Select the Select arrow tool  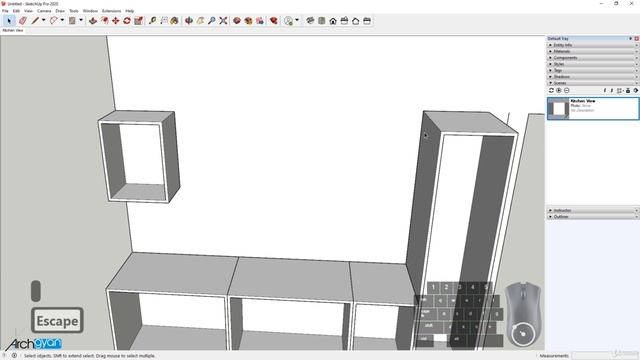coord(9,20)
